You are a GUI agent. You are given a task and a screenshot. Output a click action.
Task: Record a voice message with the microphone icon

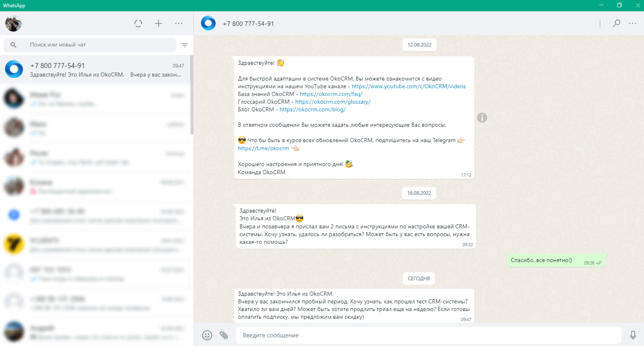pyautogui.click(x=633, y=335)
